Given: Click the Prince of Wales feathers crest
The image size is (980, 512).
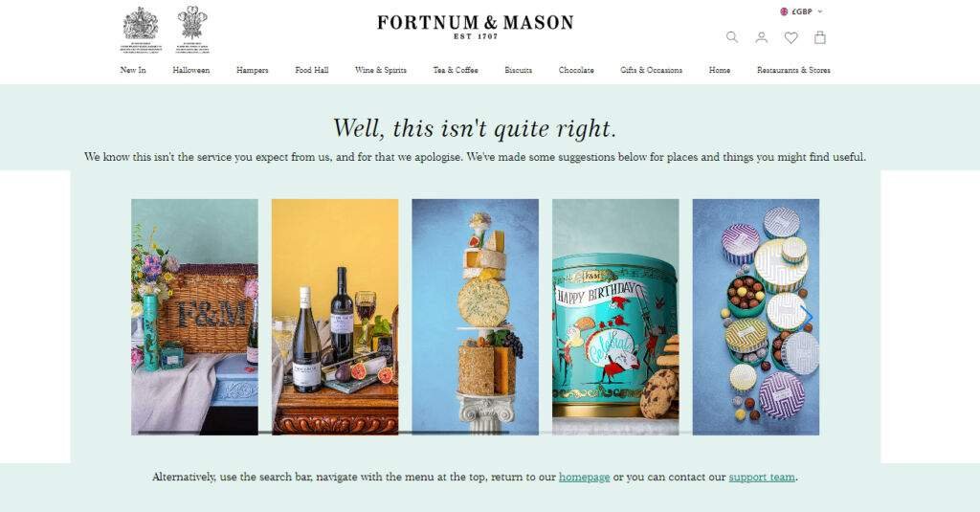Looking at the screenshot, I should (192, 30).
